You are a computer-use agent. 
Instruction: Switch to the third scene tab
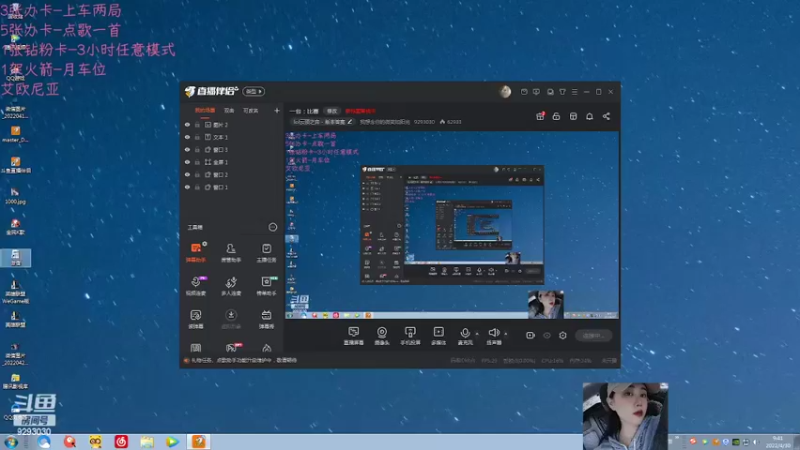251,111
